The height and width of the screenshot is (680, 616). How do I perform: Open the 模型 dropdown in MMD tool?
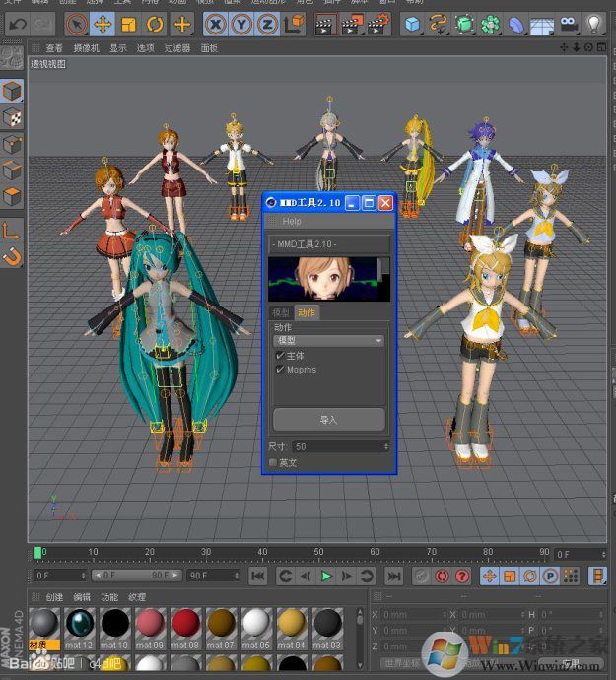(x=328, y=341)
